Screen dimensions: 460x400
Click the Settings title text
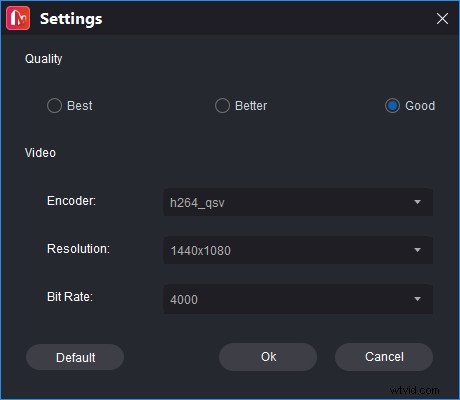71,19
